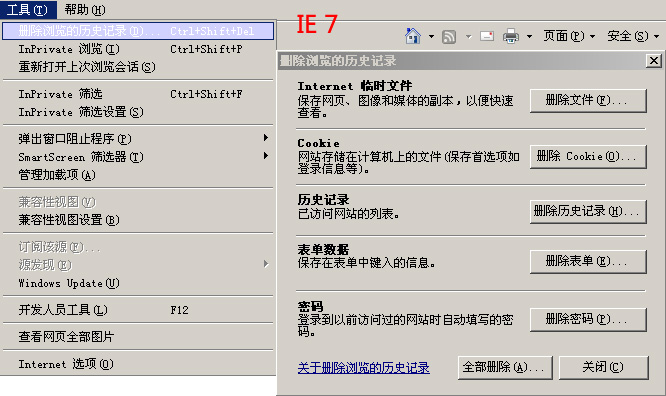Select 兼容性视图设置(B) menu item
The height and width of the screenshot is (396, 666).
pos(138,220)
